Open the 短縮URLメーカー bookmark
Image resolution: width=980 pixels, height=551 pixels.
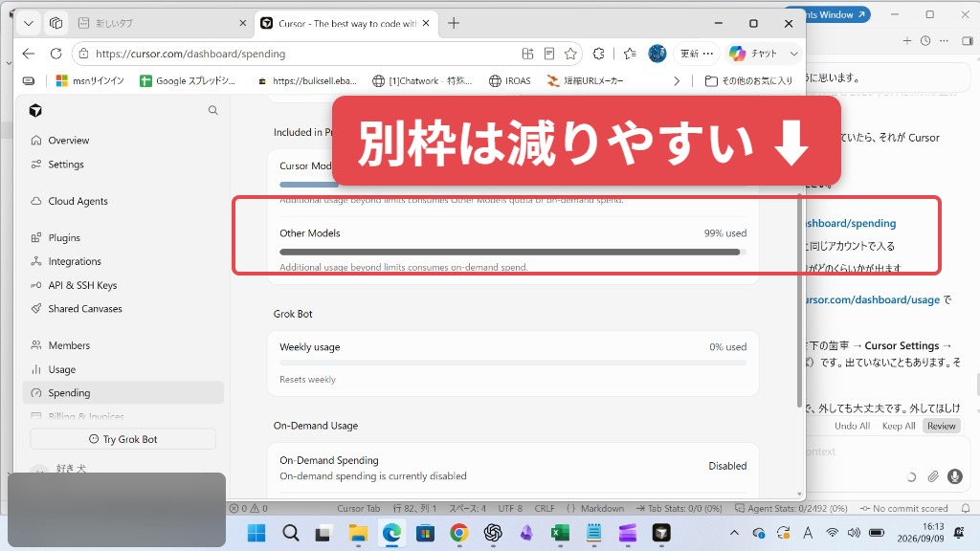(x=585, y=80)
